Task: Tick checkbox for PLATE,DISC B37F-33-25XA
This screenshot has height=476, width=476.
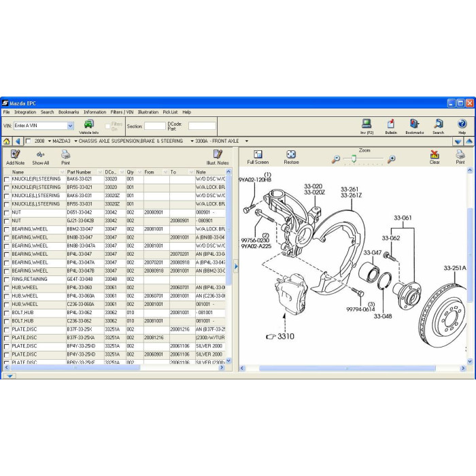Action: click(x=7, y=338)
